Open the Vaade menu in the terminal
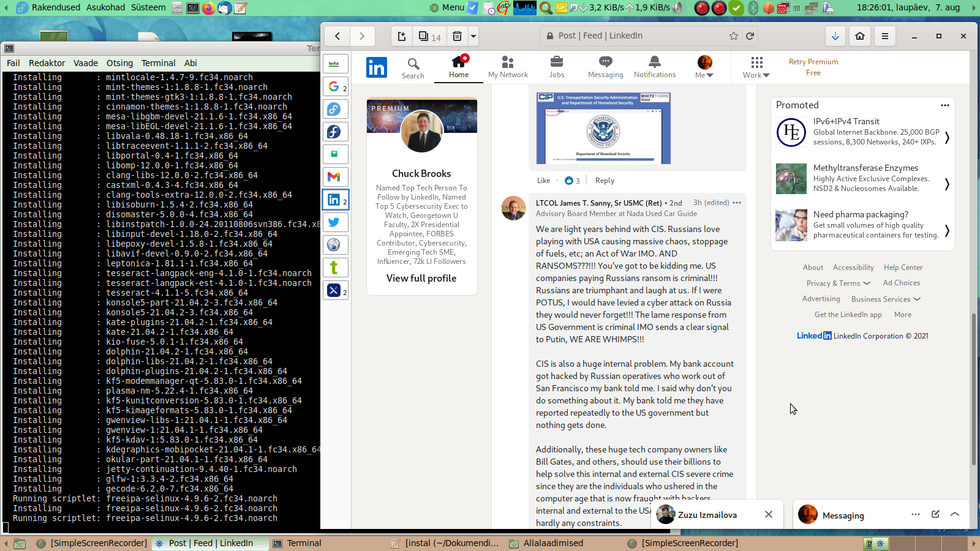This screenshot has width=980, height=551. [86, 63]
